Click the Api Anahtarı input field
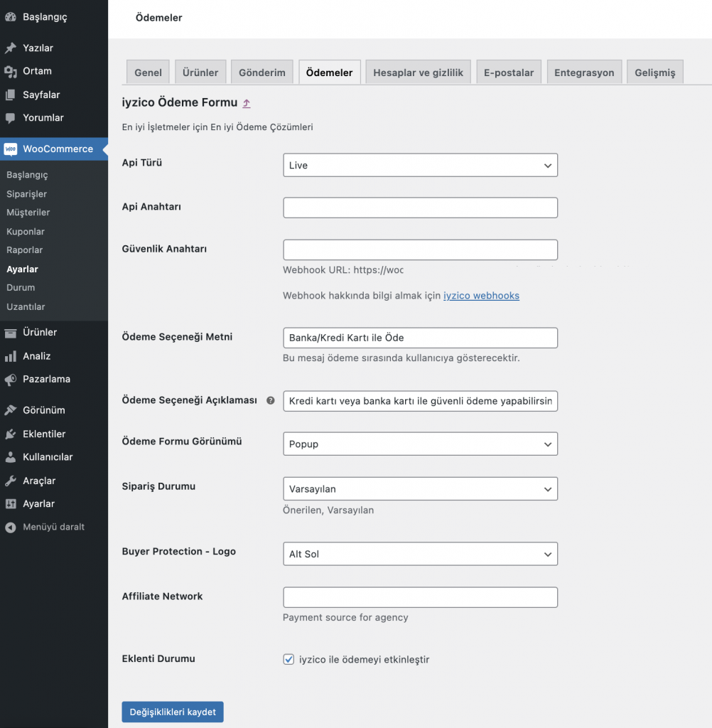This screenshot has height=728, width=712. click(420, 208)
